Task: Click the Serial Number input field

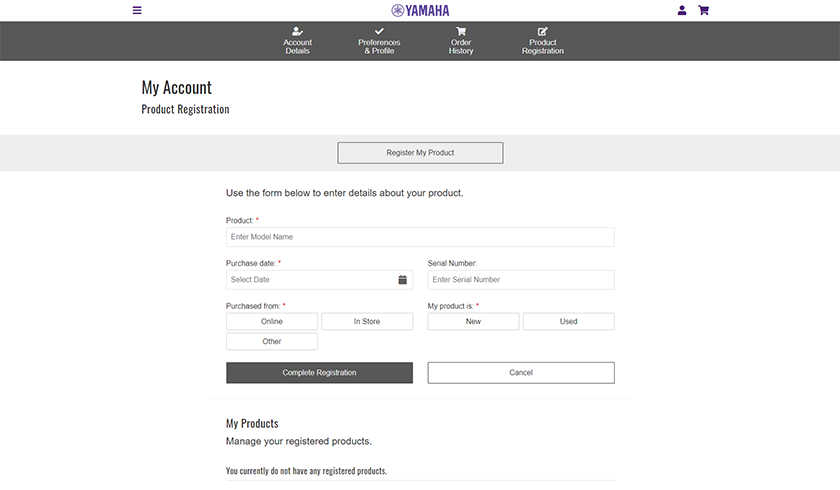Action: coord(520,280)
